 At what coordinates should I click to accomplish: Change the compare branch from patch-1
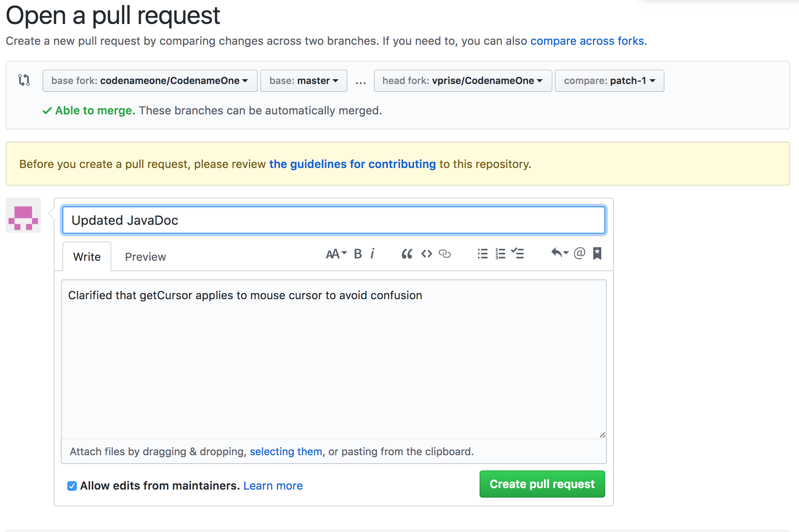coord(609,80)
